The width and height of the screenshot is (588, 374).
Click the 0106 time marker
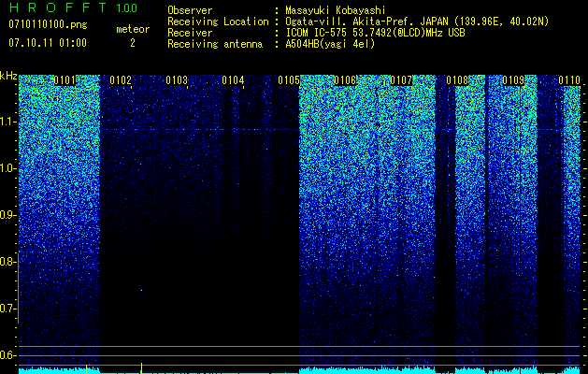[345, 80]
